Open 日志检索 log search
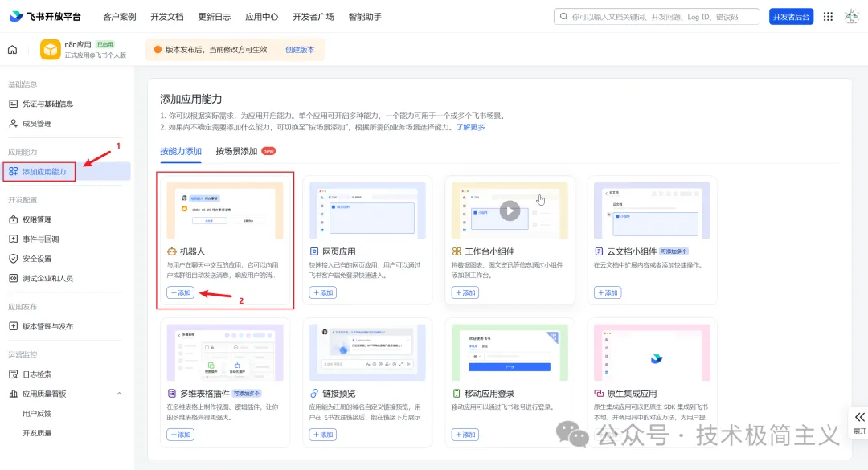This screenshot has width=868, height=470. (38, 374)
